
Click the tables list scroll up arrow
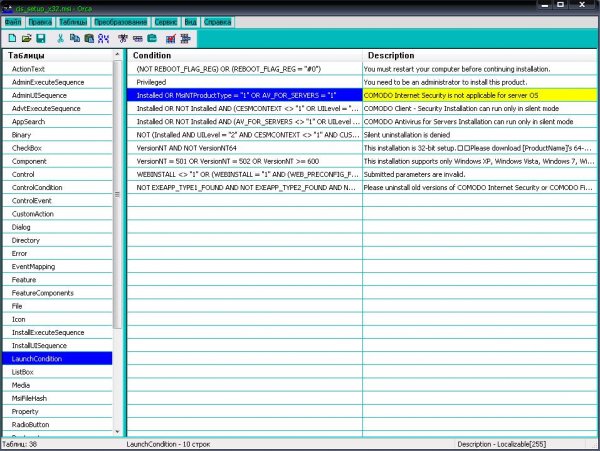point(117,55)
